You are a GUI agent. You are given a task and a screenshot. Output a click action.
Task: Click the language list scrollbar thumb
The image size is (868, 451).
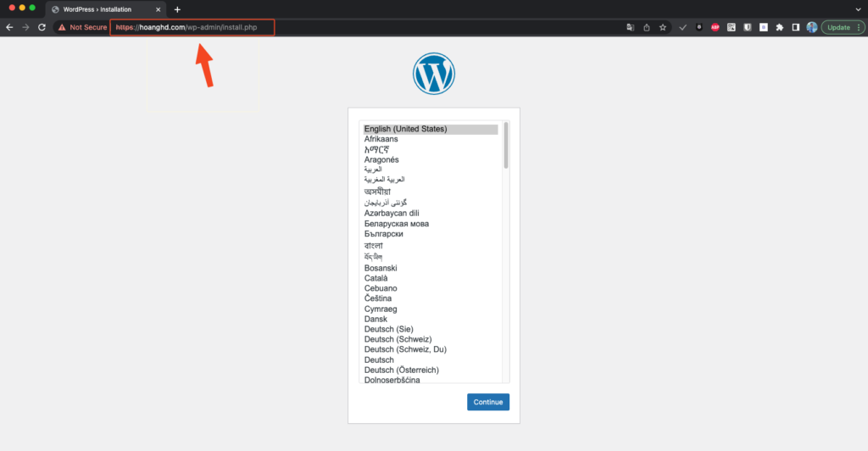click(x=506, y=146)
